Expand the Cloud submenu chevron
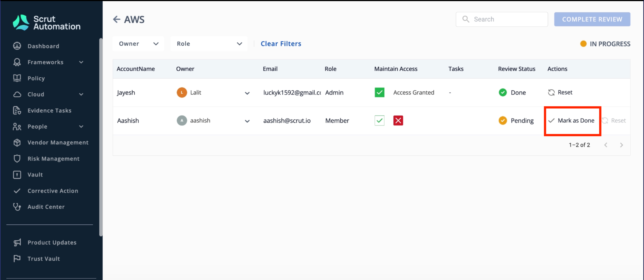This screenshot has height=280, width=644. (x=81, y=94)
